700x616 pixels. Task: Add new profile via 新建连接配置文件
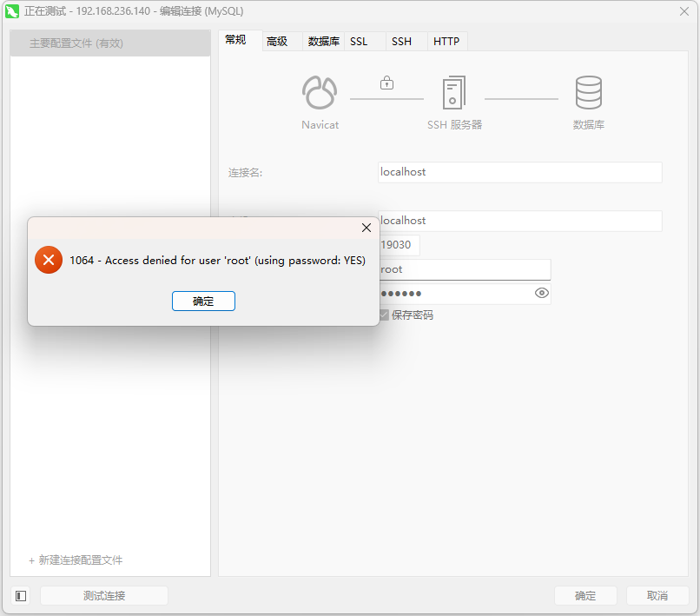point(76,560)
